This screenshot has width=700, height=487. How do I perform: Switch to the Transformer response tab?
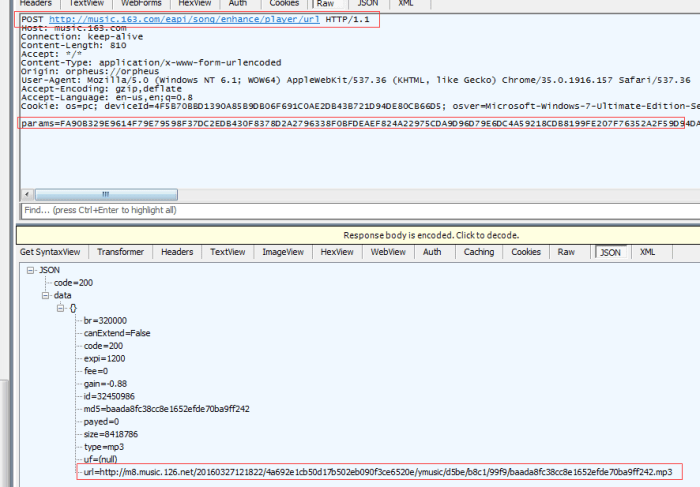[121, 252]
